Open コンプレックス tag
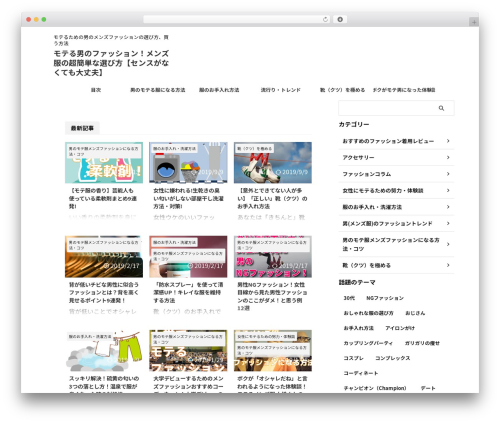The image size is (500, 423). pyautogui.click(x=393, y=358)
